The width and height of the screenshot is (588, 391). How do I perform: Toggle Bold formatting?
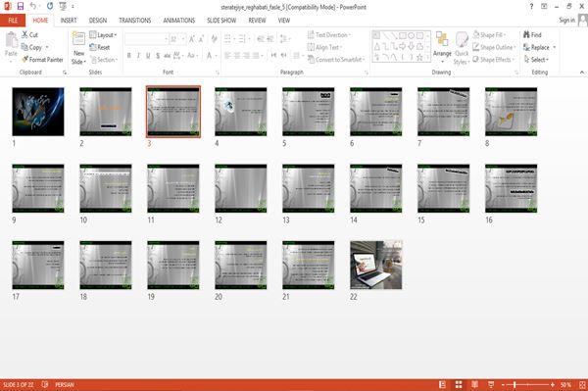pos(129,56)
